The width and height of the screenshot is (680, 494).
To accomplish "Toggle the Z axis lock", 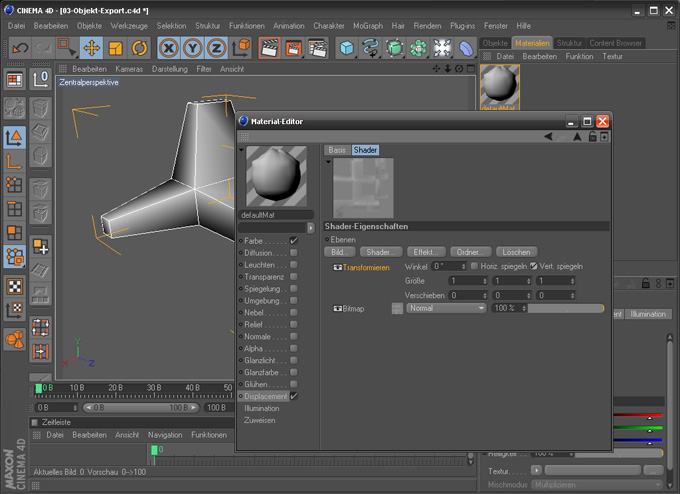I will click(x=217, y=48).
